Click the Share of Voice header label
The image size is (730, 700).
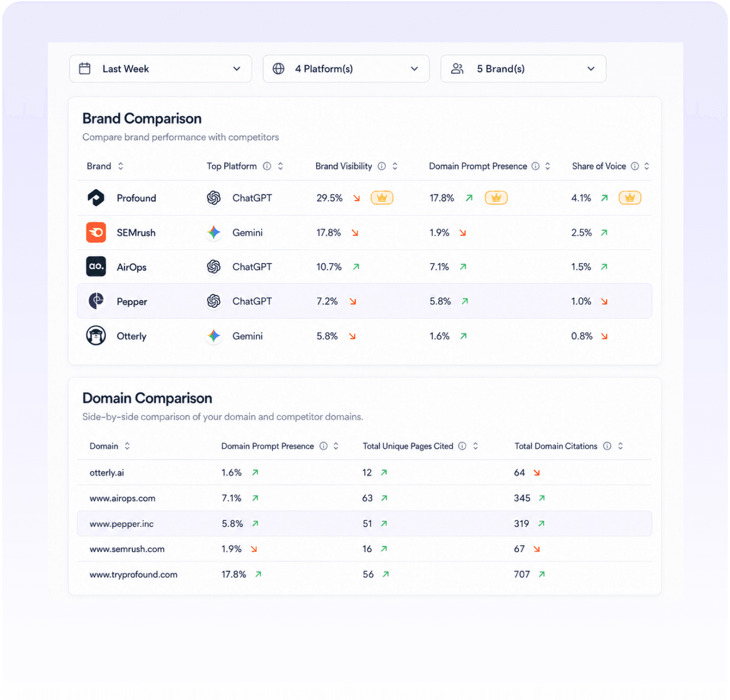599,166
